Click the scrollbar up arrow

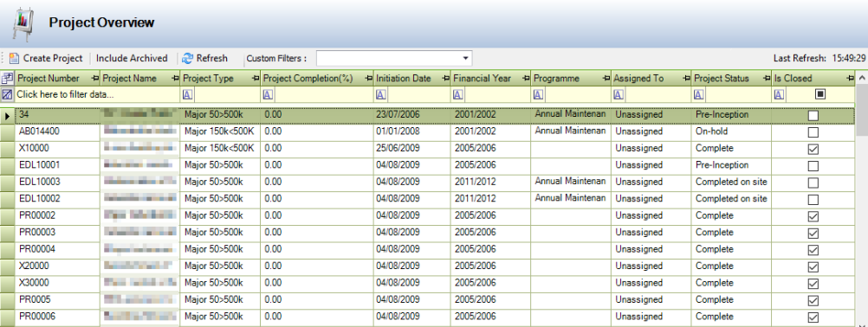click(x=862, y=79)
